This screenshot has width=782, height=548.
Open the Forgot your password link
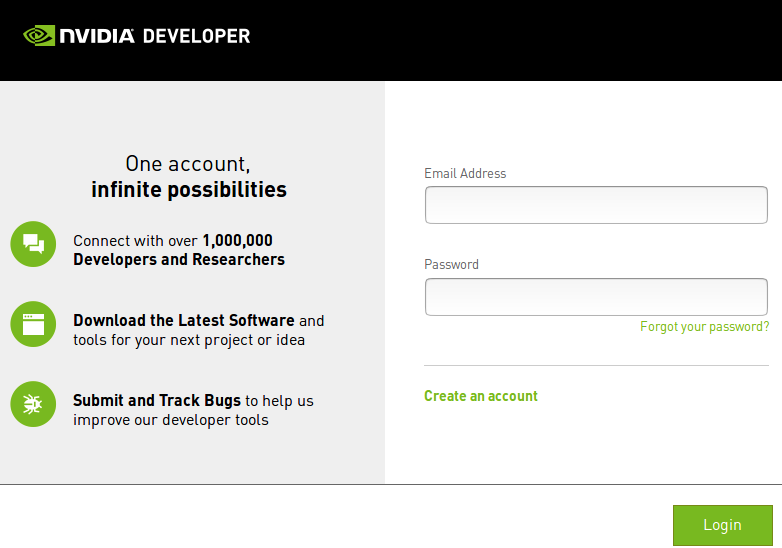[x=705, y=327]
